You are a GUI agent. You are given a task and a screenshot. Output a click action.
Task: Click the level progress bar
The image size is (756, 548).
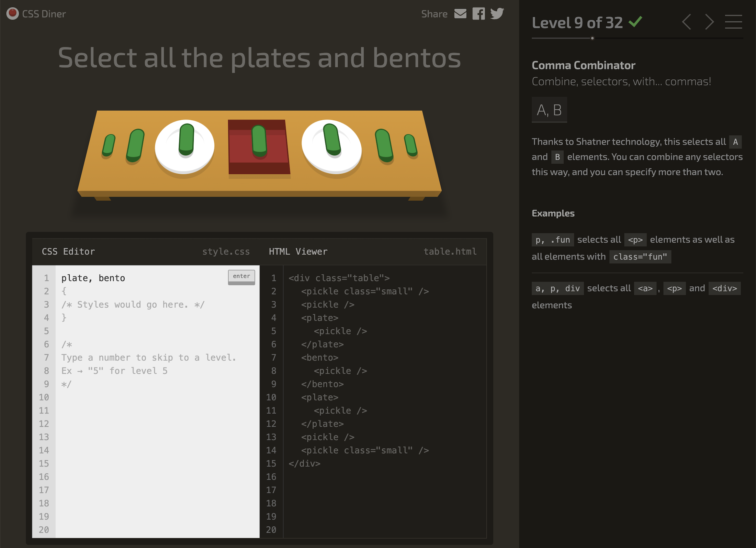(x=637, y=38)
